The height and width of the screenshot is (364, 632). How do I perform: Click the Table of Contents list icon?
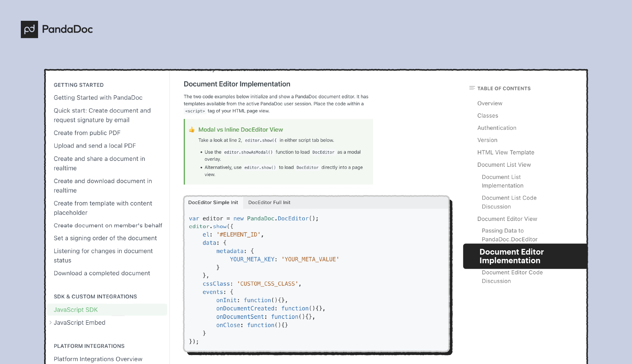472,88
